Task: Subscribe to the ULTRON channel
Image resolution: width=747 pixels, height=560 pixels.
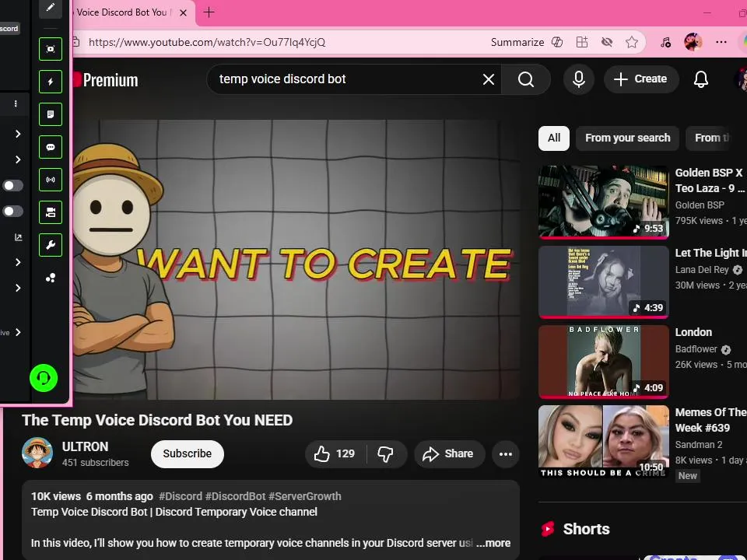Action: [x=188, y=453]
